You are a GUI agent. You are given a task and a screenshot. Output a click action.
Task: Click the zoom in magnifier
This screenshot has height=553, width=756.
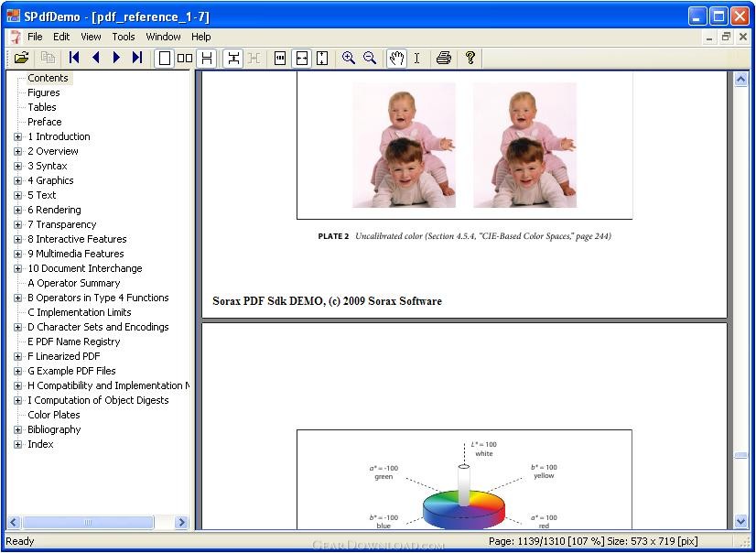(x=349, y=58)
